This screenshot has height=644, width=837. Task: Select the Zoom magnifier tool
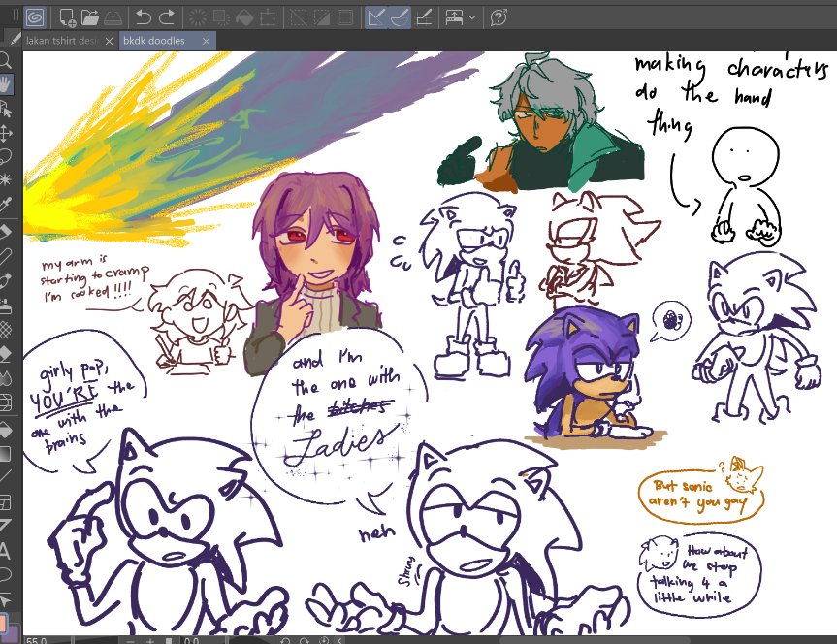pyautogui.click(x=6, y=60)
